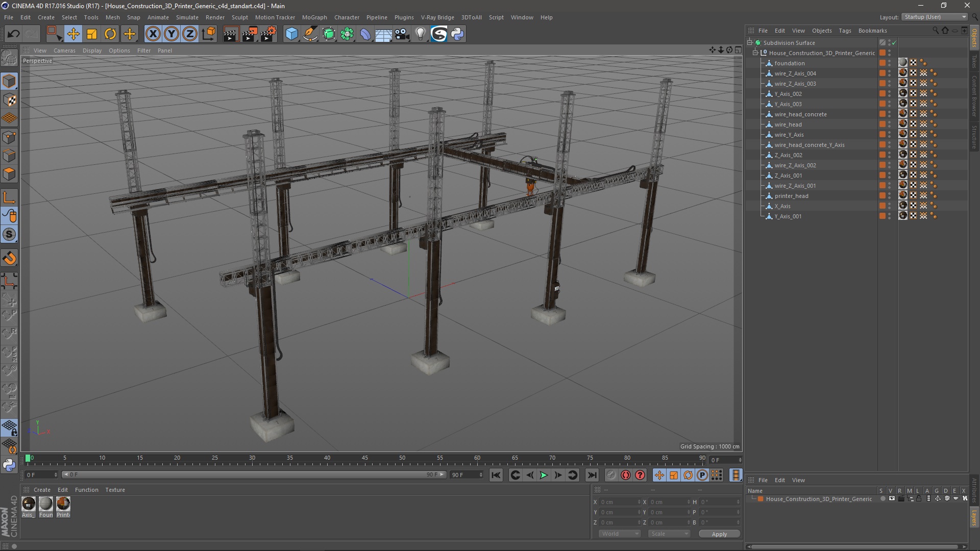Click the Render View clapperboard icon
The width and height of the screenshot is (980, 551).
click(x=230, y=34)
